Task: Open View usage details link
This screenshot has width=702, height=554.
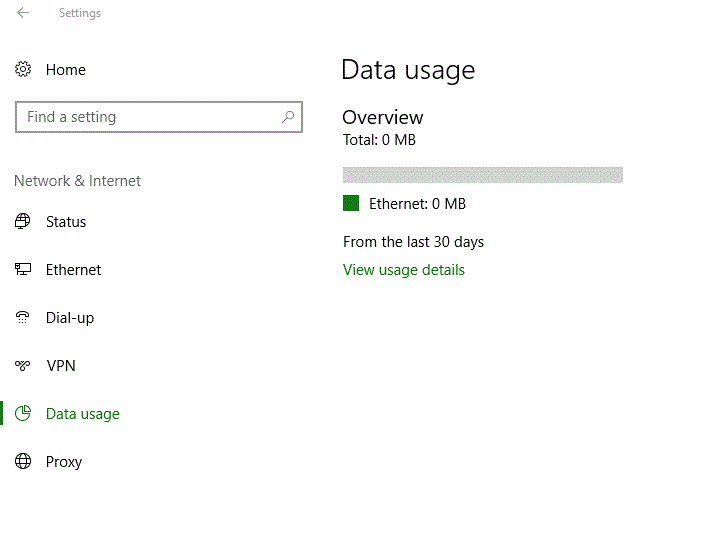Action: pyautogui.click(x=404, y=270)
